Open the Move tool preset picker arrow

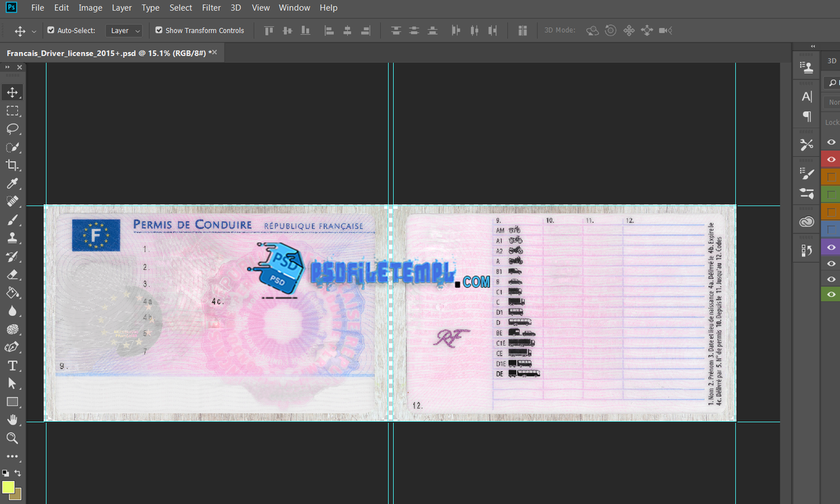[34, 31]
